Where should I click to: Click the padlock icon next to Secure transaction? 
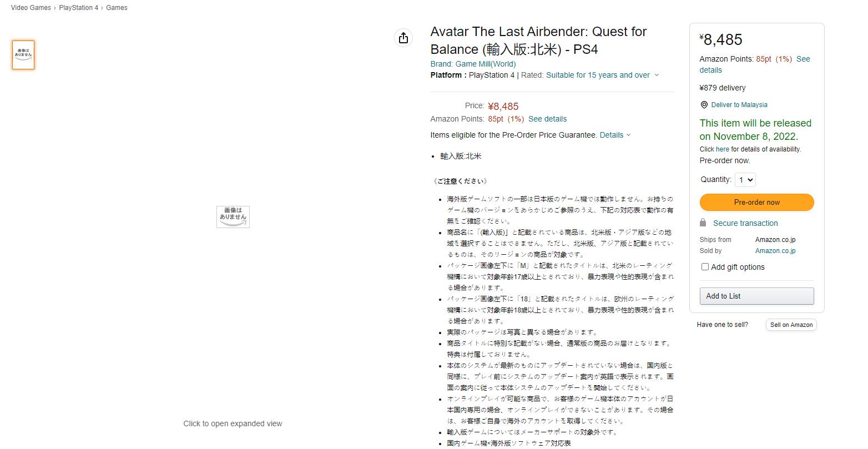tap(703, 223)
